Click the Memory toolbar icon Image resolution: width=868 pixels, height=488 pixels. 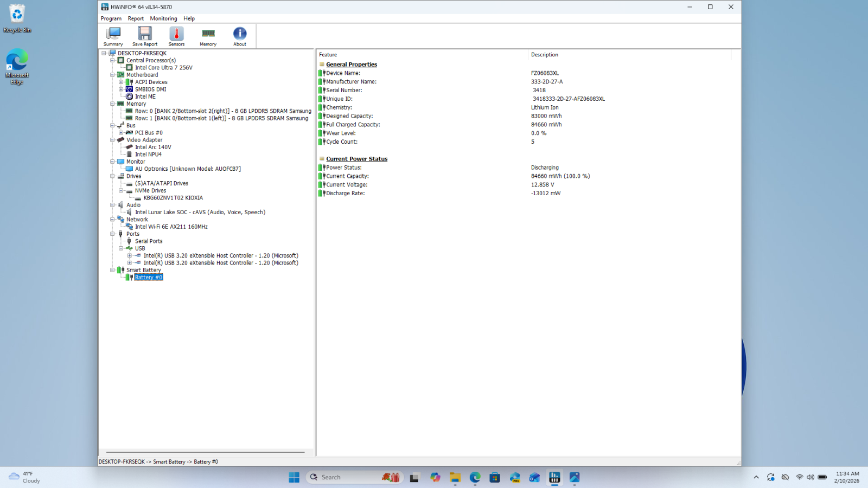208,36
